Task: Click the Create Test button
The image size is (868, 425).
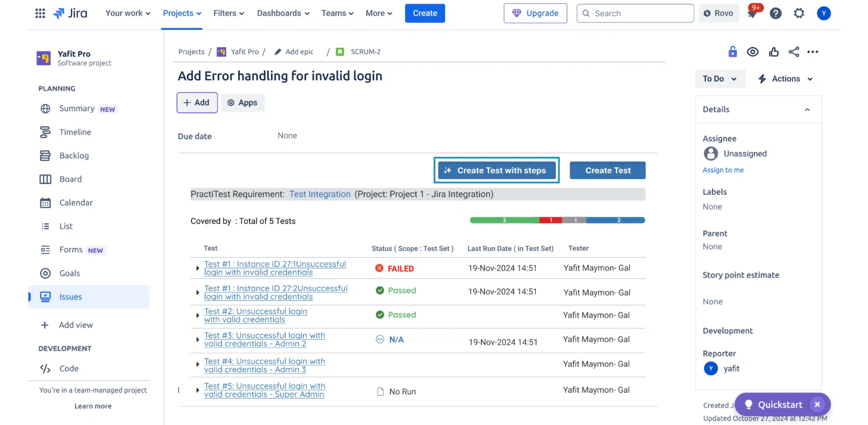Action: (x=608, y=170)
